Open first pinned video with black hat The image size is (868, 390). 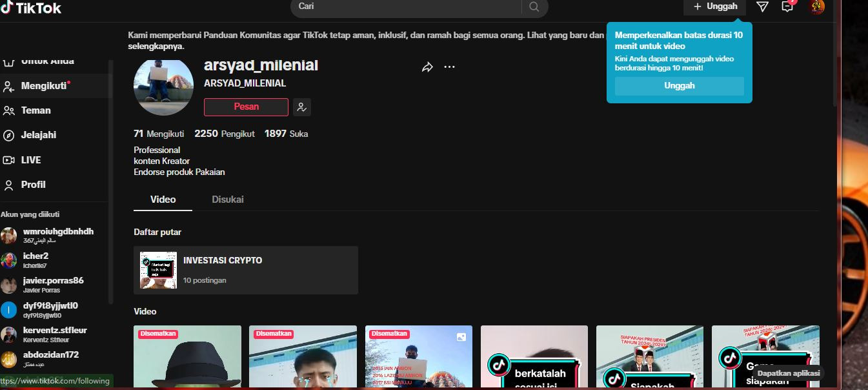pos(187,356)
